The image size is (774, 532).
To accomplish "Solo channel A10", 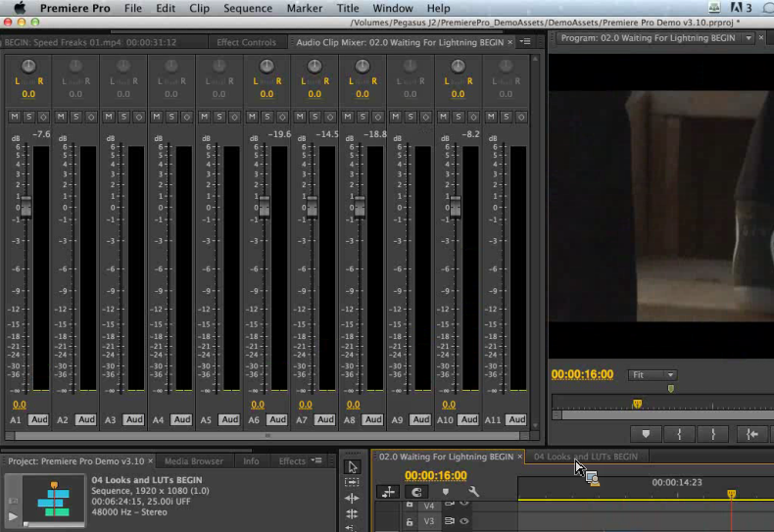I will pos(459,117).
